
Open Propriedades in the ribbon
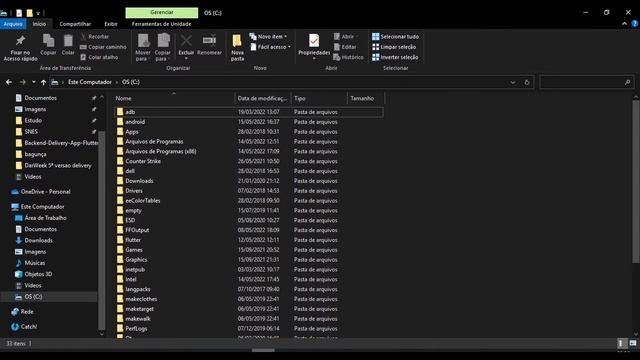click(314, 46)
